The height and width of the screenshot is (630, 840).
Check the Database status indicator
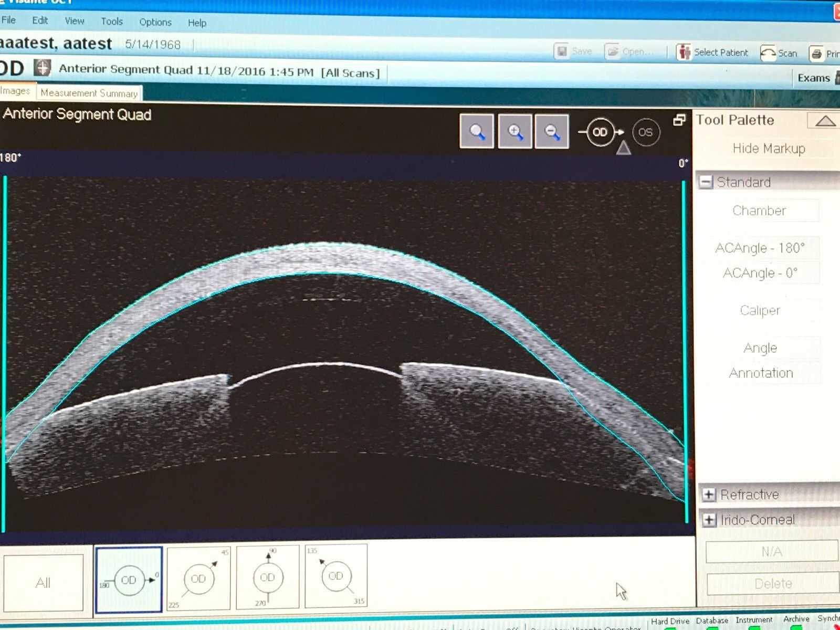click(x=711, y=620)
